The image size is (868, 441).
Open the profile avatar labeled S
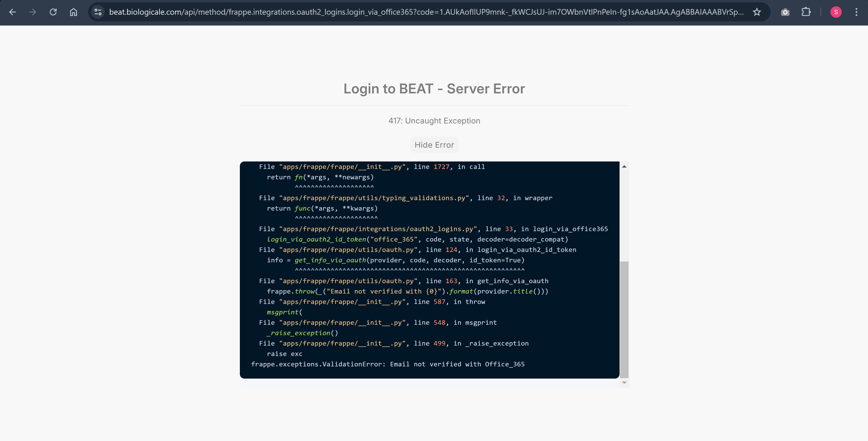[836, 12]
